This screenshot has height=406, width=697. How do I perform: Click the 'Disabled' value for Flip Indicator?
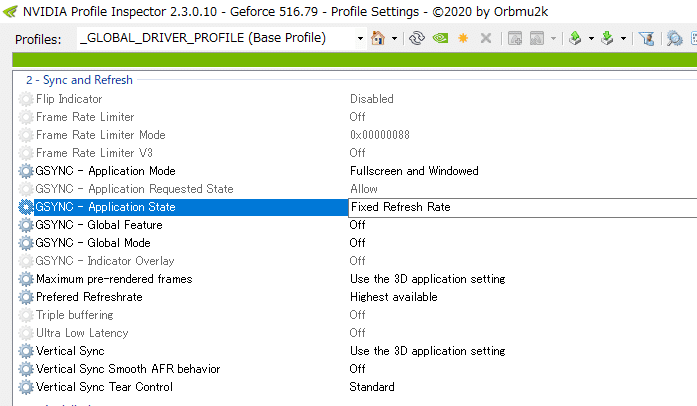pyautogui.click(x=372, y=99)
